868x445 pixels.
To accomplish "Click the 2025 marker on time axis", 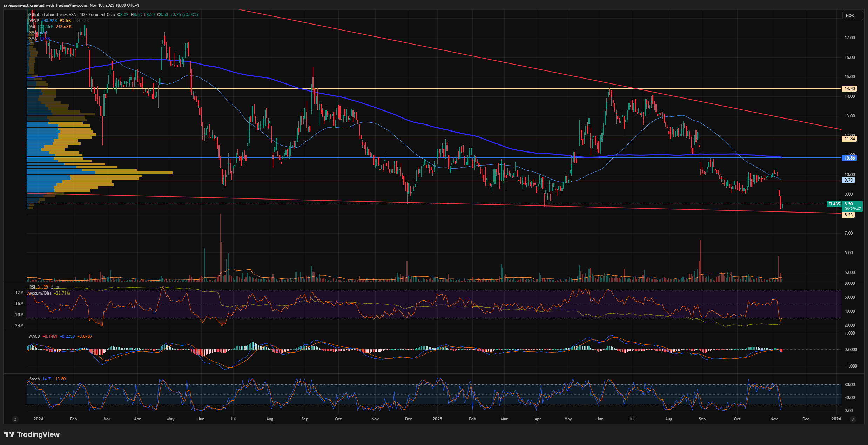I will [x=437, y=419].
